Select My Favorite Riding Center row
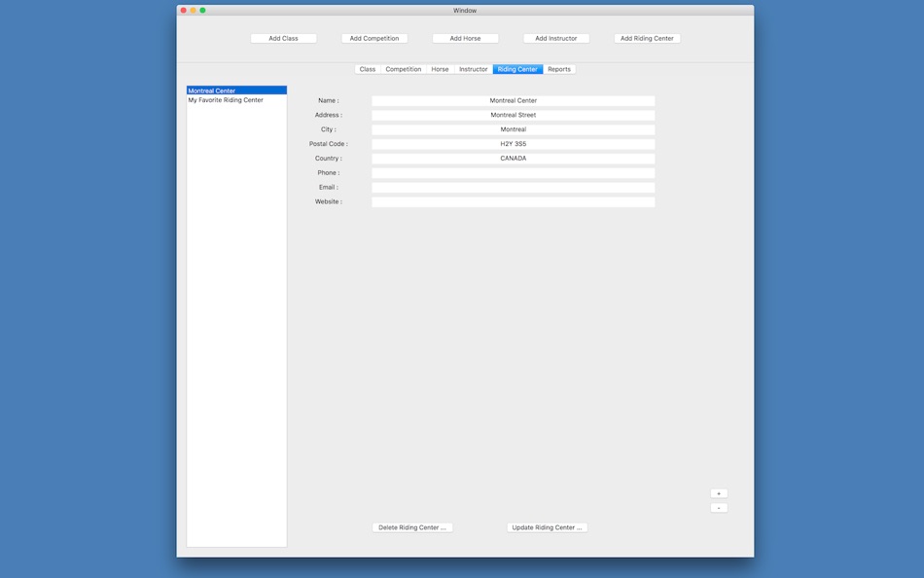The height and width of the screenshot is (578, 924). click(x=236, y=99)
